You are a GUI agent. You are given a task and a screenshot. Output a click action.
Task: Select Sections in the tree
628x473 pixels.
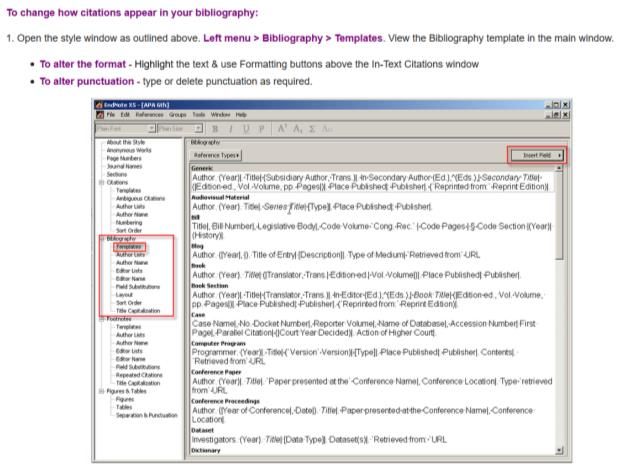point(117,174)
